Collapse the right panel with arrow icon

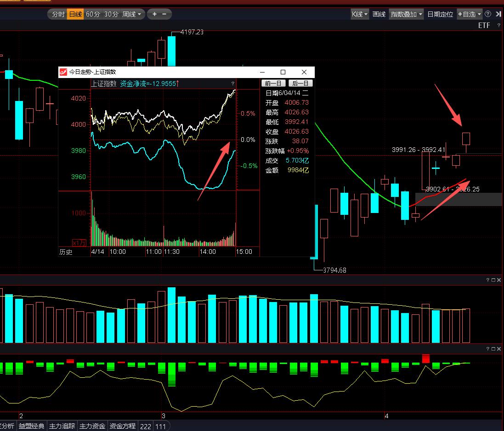(498, 14)
